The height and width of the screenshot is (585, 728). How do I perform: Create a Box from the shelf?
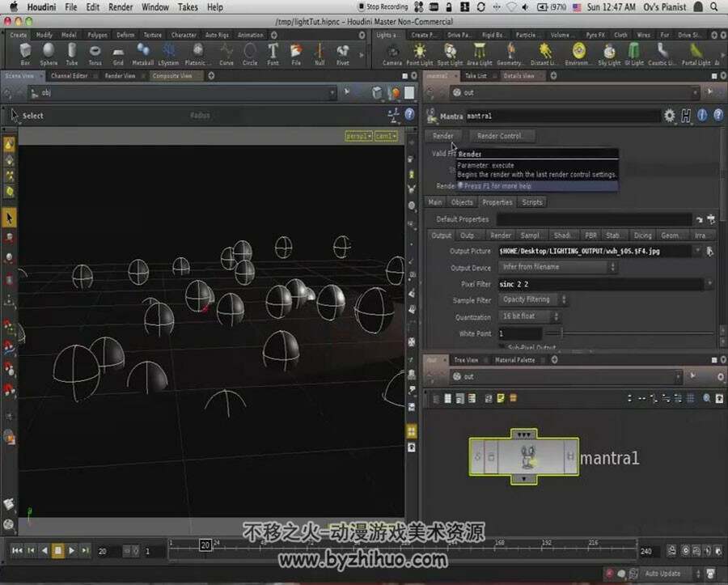pyautogui.click(x=26, y=54)
